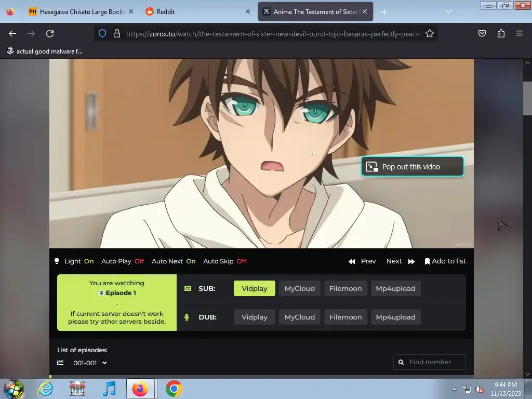Click the Find number search field
Viewport: 532px width, 399px height.
(430, 362)
